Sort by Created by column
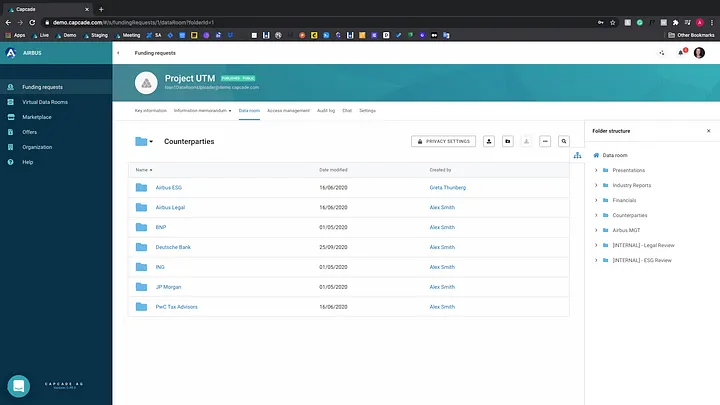This screenshot has width=720, height=405. (x=440, y=170)
